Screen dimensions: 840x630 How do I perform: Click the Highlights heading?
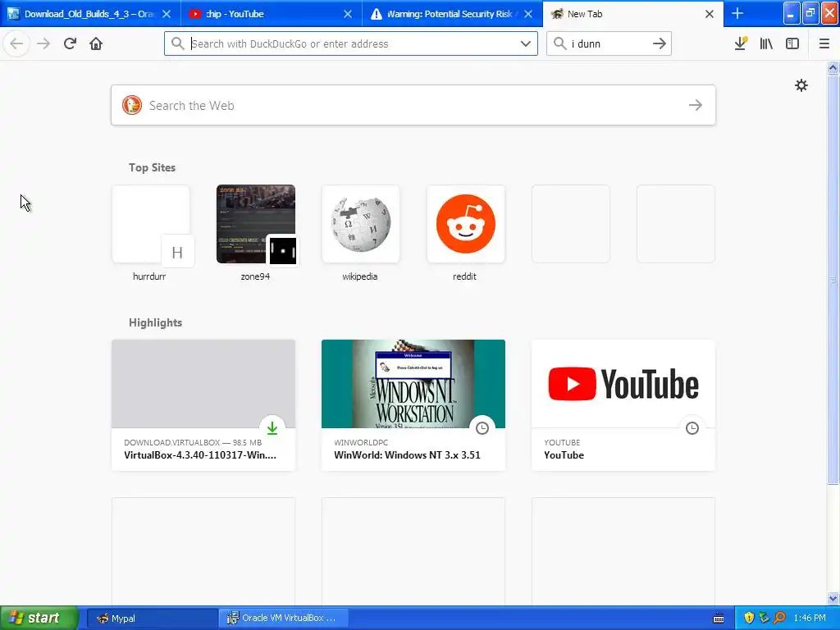tap(155, 322)
